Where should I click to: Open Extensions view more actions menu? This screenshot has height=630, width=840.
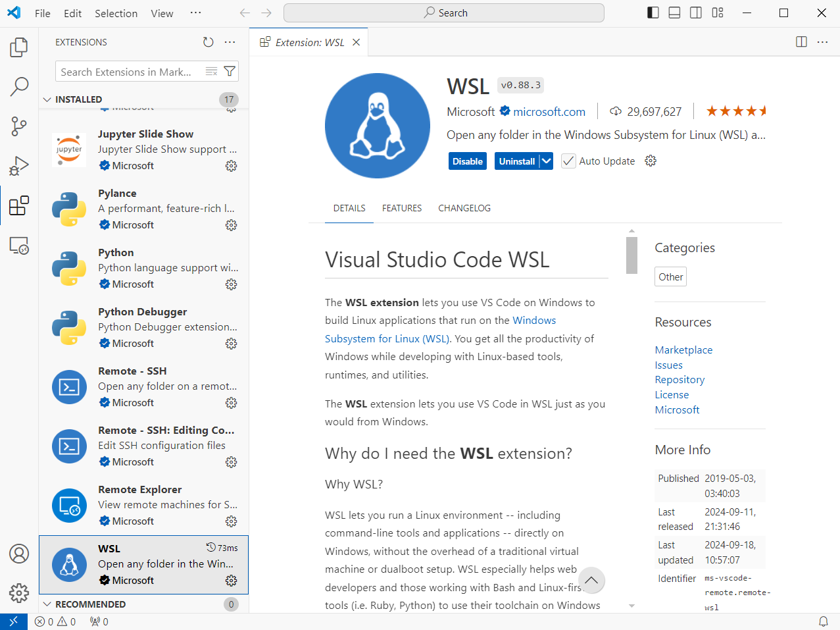(230, 42)
